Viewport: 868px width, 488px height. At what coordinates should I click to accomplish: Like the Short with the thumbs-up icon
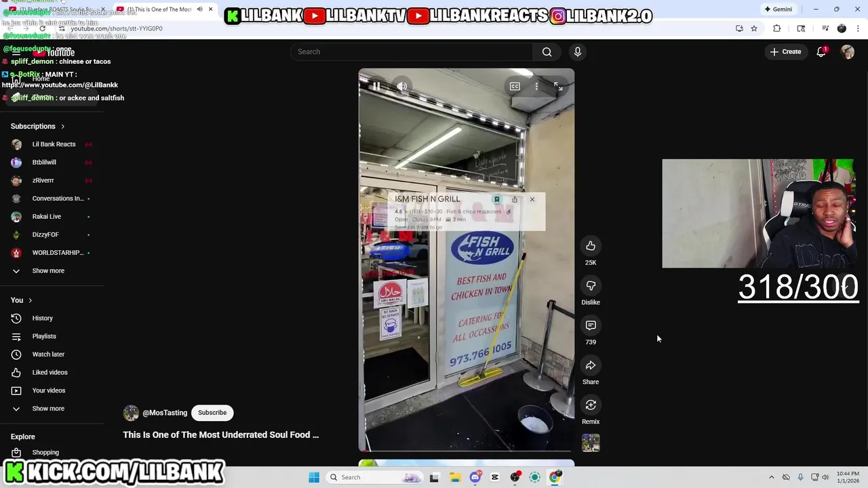pos(591,246)
